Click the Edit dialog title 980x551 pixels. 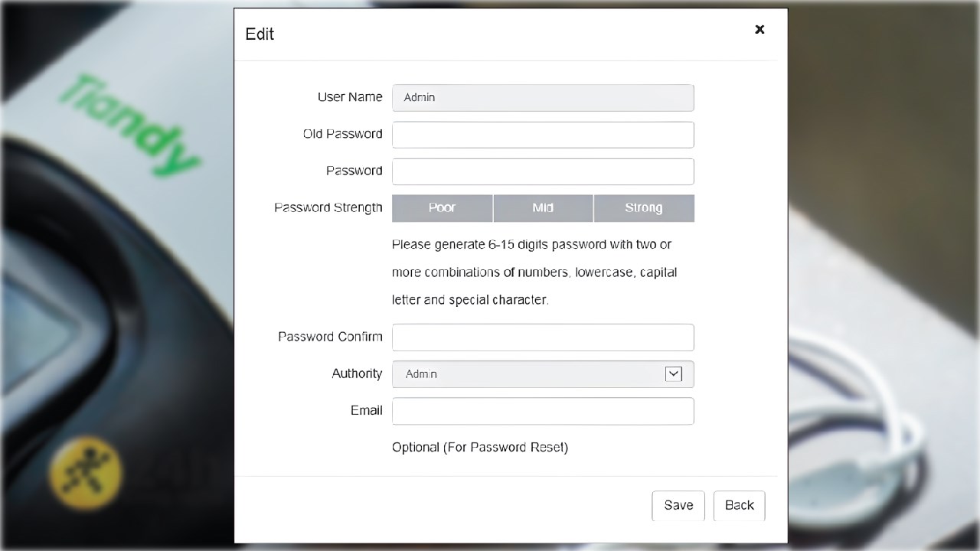coord(260,34)
